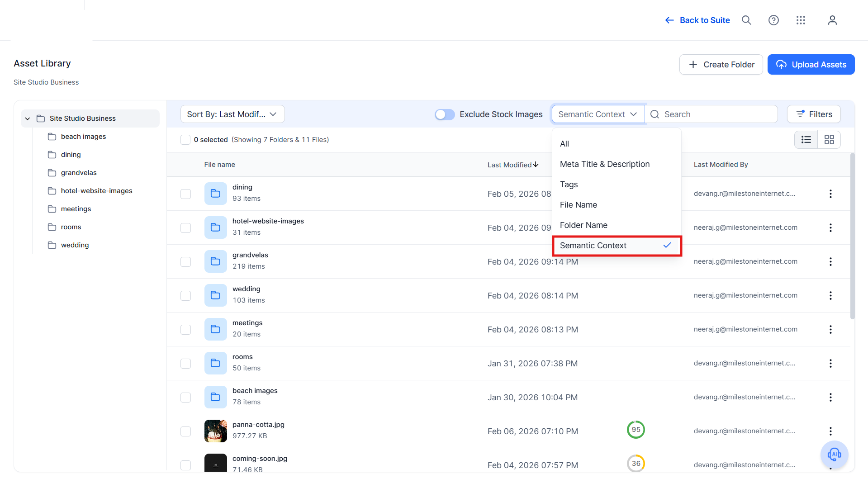
Task: Open the user profile icon
Action: (832, 20)
